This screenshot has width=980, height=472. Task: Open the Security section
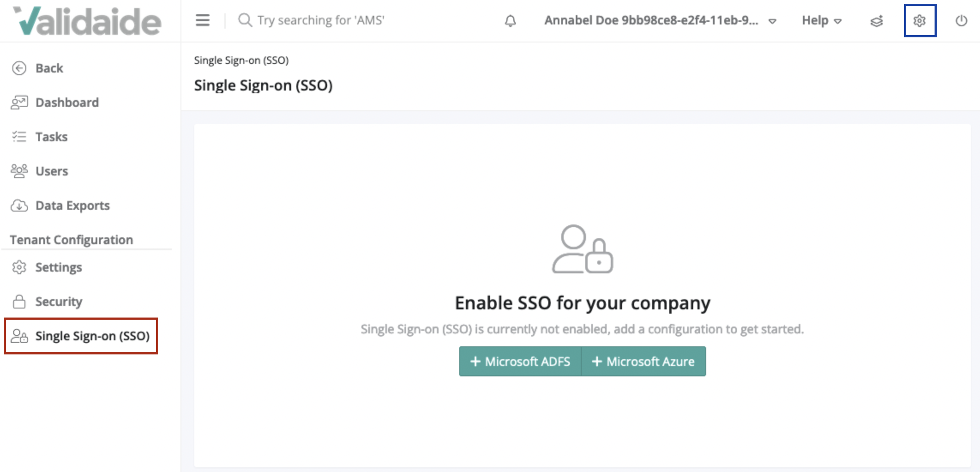coord(59,302)
